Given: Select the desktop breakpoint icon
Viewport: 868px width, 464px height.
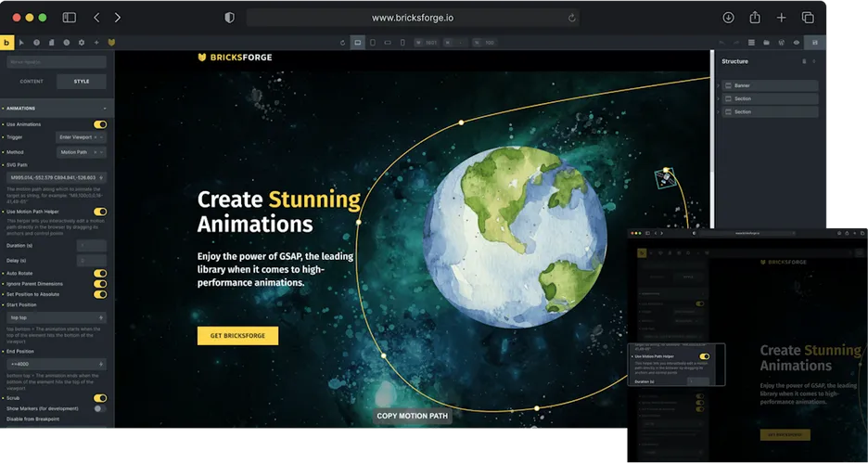Looking at the screenshot, I should (x=358, y=43).
